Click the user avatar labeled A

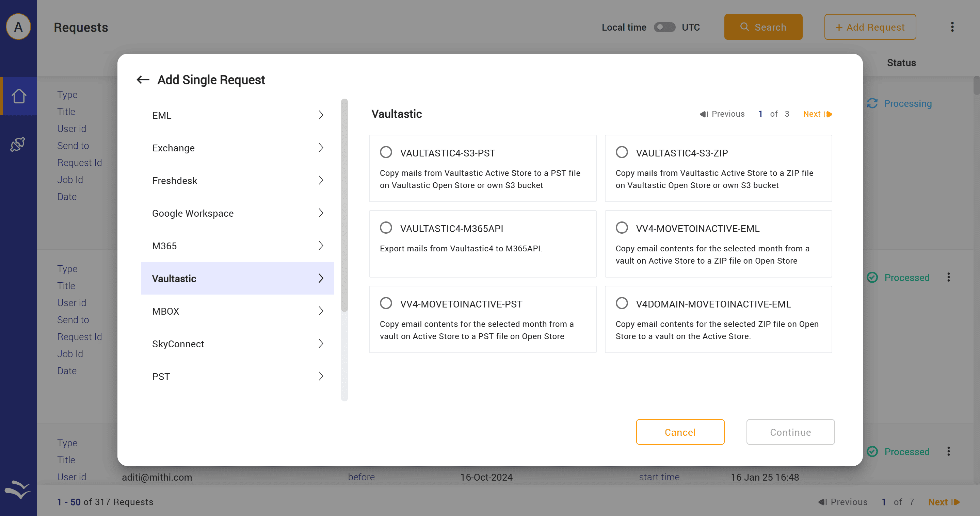click(x=18, y=27)
